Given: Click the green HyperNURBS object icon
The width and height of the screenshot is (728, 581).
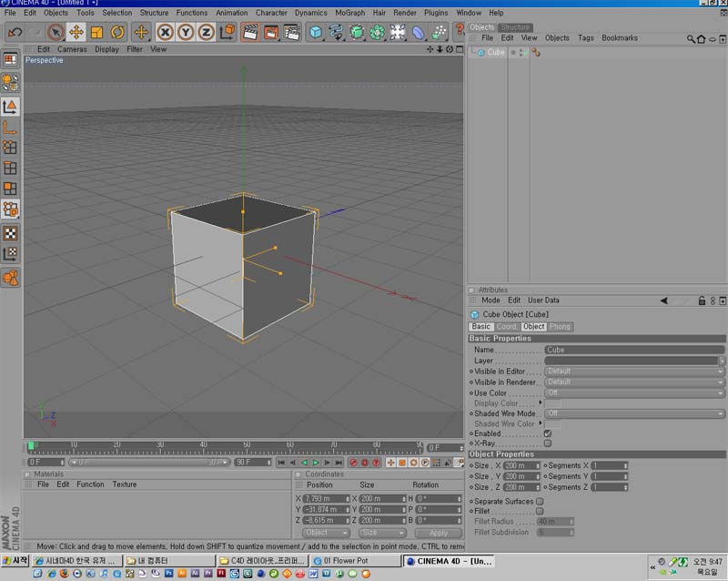Looking at the screenshot, I should click(x=357, y=32).
